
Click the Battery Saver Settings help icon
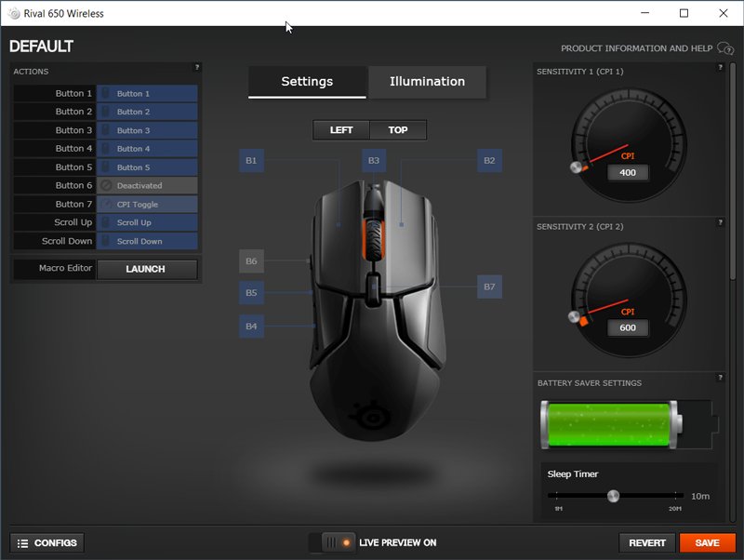click(x=721, y=379)
